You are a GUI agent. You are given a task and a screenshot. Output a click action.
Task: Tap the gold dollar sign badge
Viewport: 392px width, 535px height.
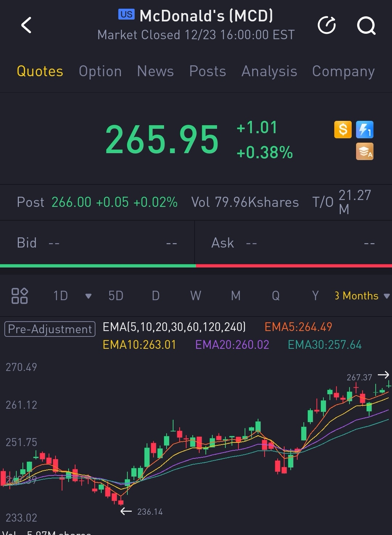[343, 130]
